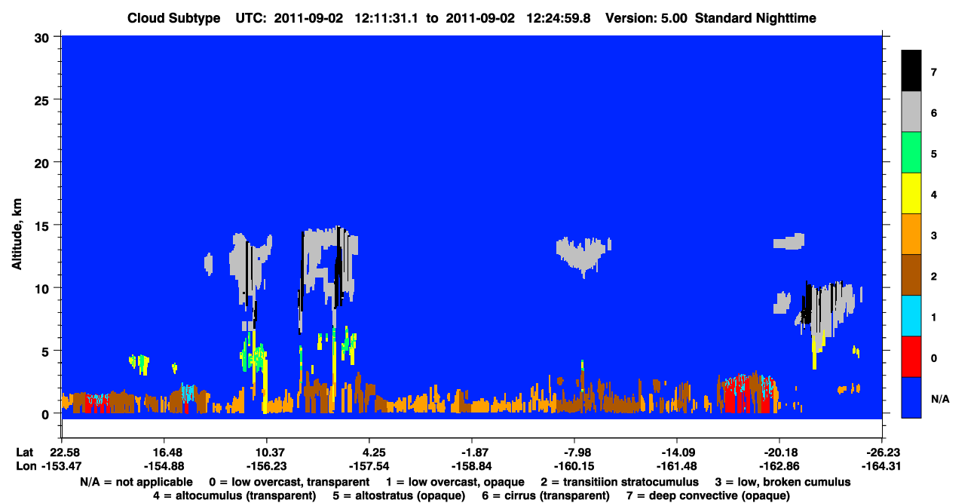Click longitude value -162.86
The image size is (980, 503).
pos(778,466)
